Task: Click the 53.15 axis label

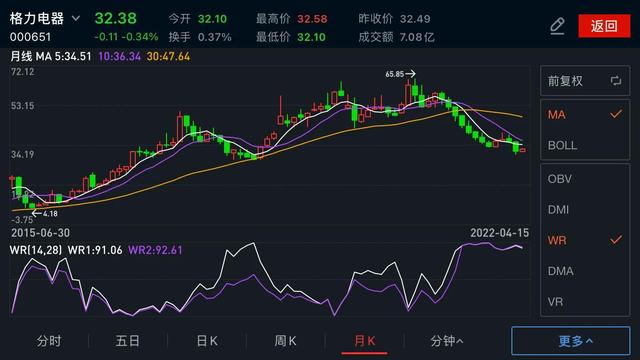Action: pyautogui.click(x=22, y=106)
